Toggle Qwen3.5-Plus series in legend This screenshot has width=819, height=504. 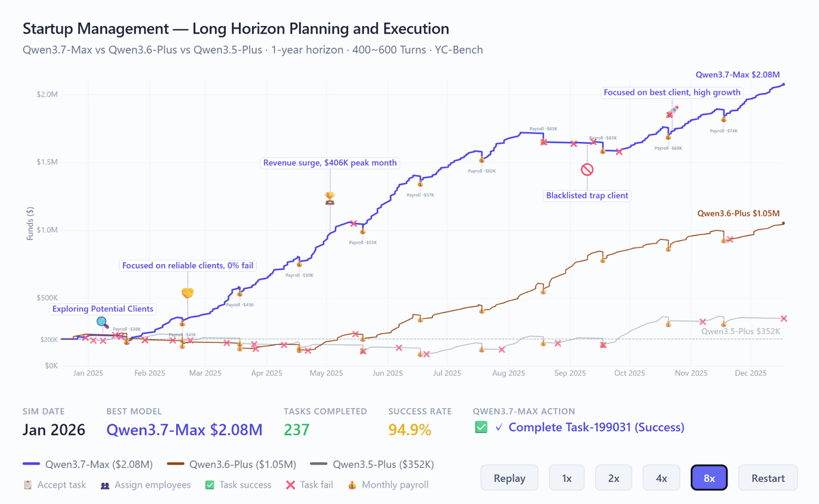tap(372, 464)
